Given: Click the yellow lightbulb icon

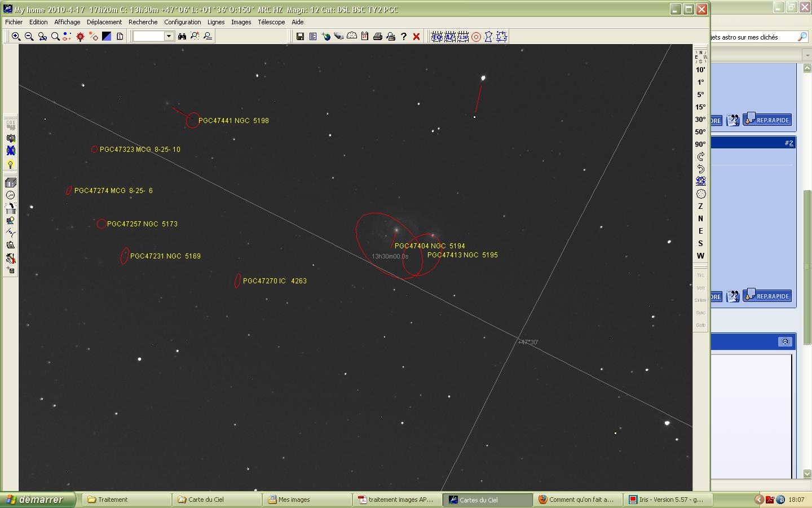Looking at the screenshot, I should point(11,164).
